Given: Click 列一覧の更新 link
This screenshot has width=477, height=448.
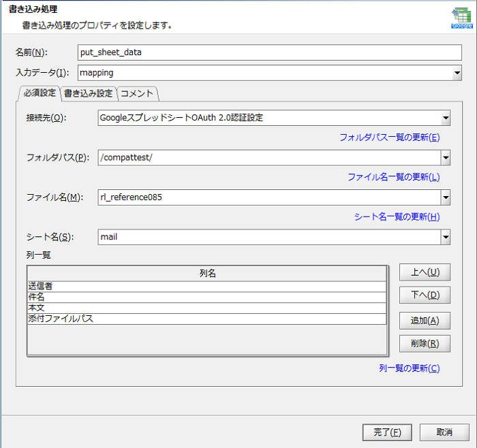Looking at the screenshot, I should pyautogui.click(x=409, y=368).
